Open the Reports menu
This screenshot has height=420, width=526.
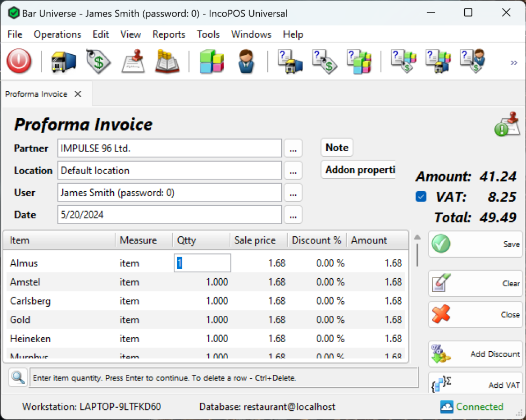tap(169, 34)
